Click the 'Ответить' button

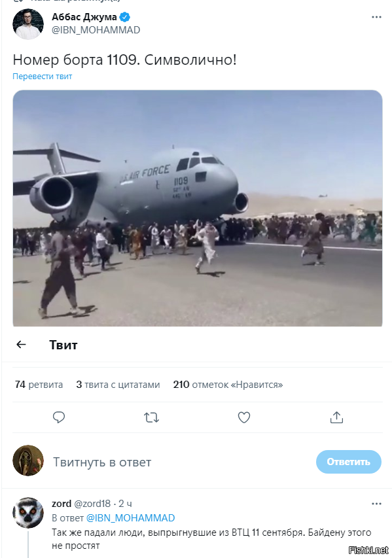click(349, 462)
